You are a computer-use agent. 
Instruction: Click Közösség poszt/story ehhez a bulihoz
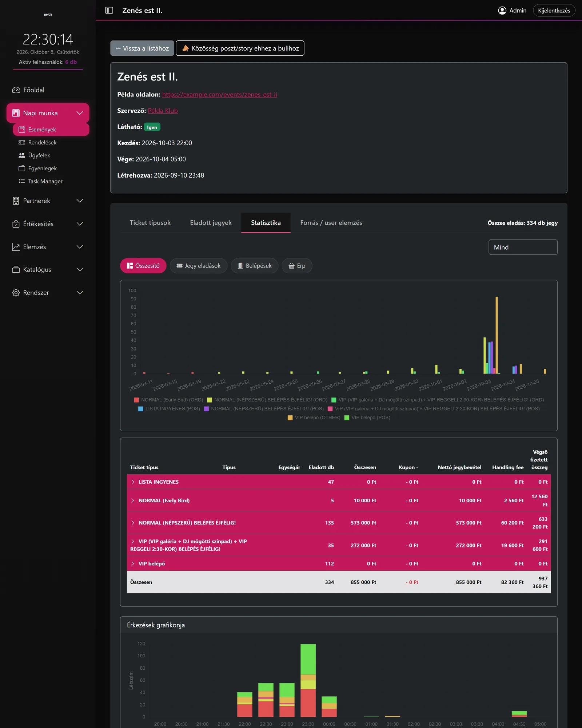pos(240,48)
